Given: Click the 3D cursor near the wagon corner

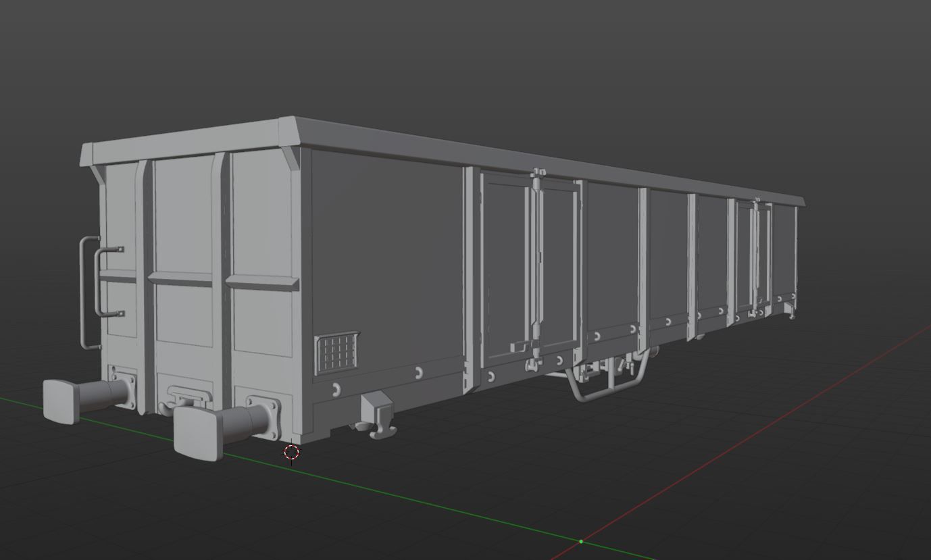Looking at the screenshot, I should coord(291,453).
